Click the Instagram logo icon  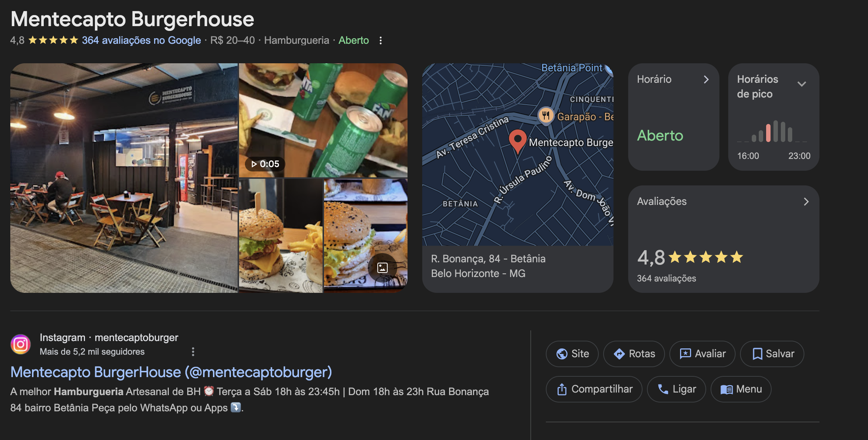(21, 344)
